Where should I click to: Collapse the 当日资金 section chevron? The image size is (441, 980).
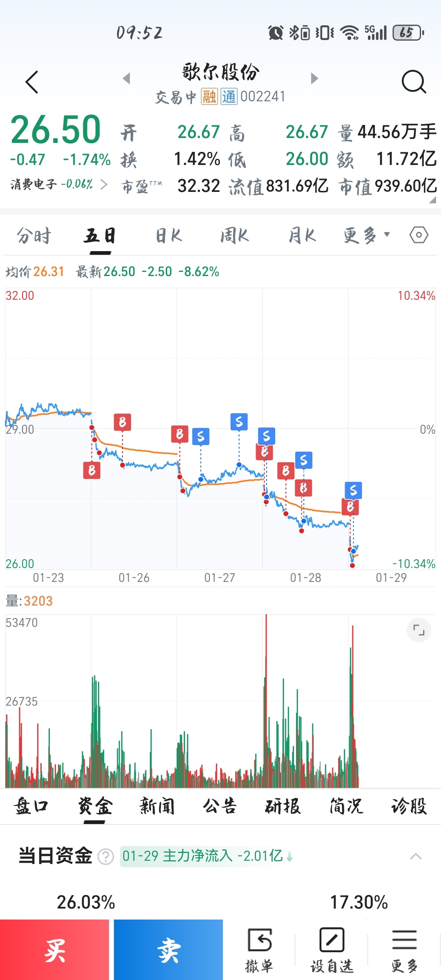[416, 856]
